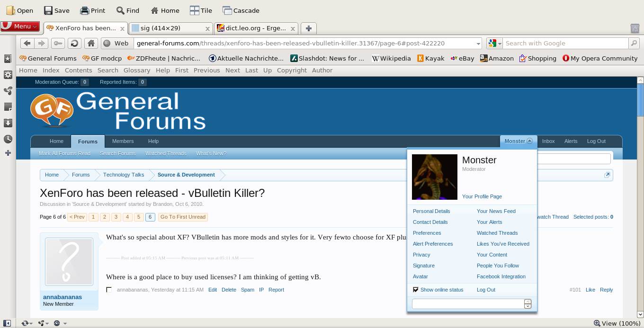Screen dimensions: 644x328
Task: Open the Members navigation tab
Action: pos(123,141)
